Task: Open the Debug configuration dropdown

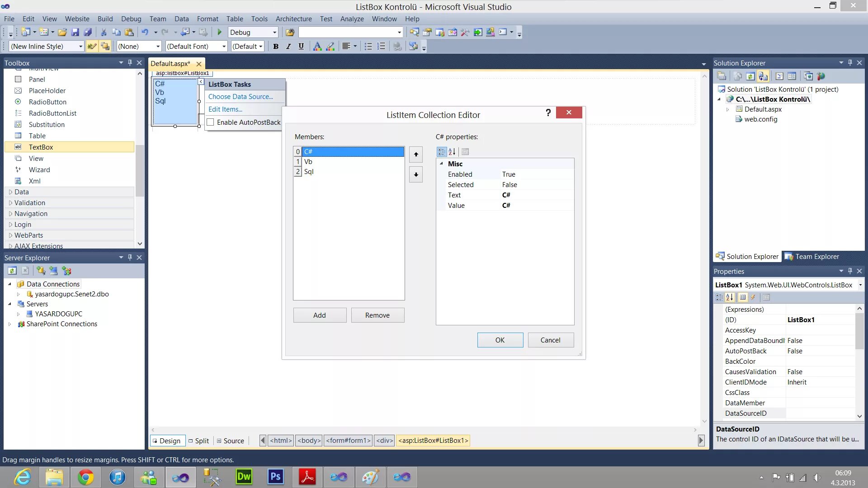Action: [274, 33]
